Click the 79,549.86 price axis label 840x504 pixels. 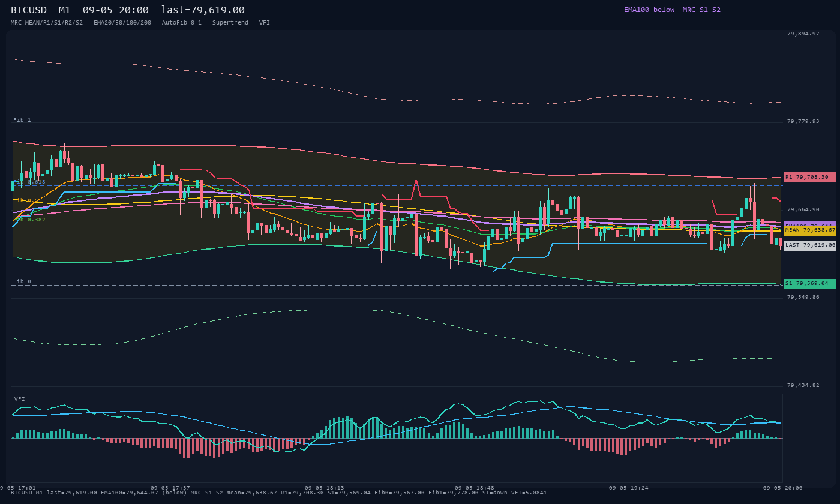(x=803, y=297)
